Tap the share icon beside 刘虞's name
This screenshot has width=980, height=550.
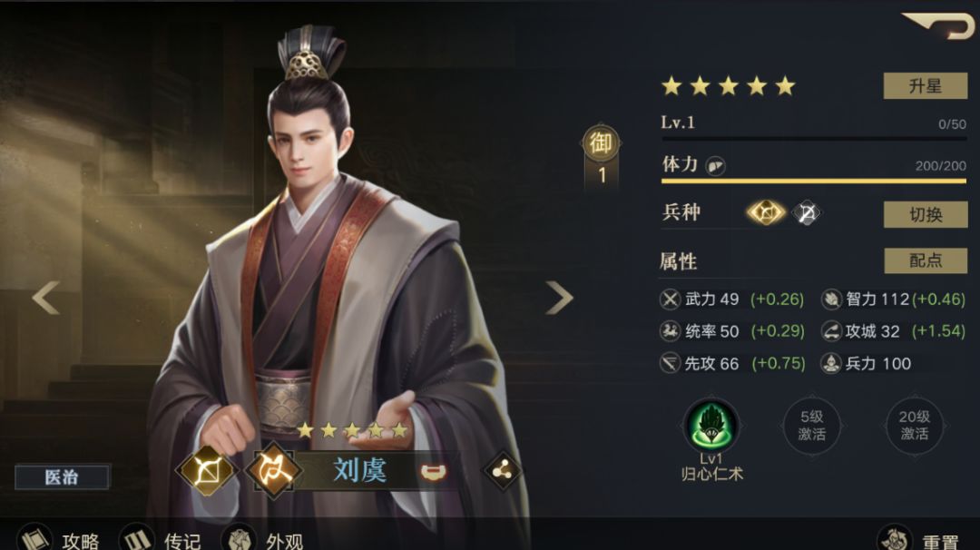point(503,471)
